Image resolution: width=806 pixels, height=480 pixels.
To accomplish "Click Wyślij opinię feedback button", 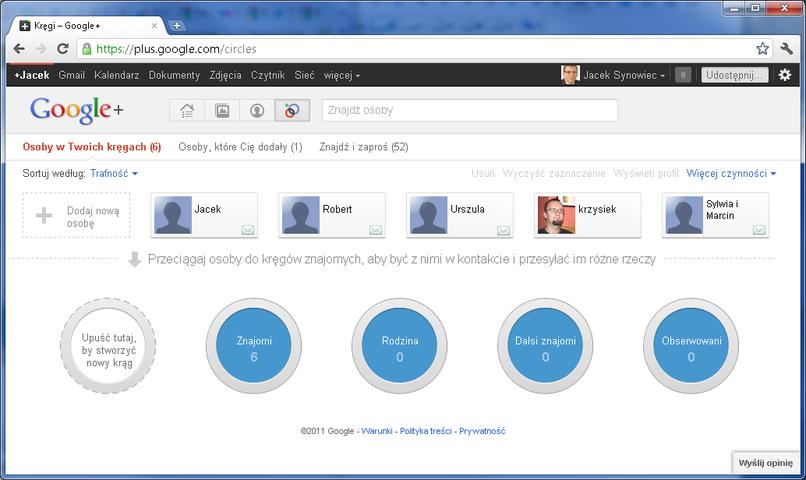I will tap(765, 463).
